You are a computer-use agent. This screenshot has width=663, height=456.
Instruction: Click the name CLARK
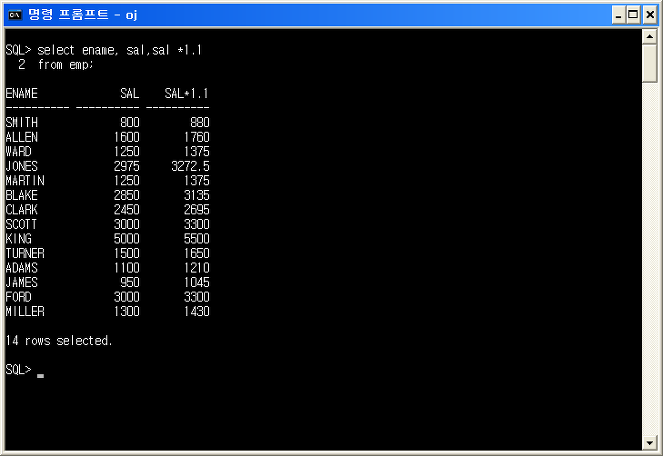(x=22, y=209)
